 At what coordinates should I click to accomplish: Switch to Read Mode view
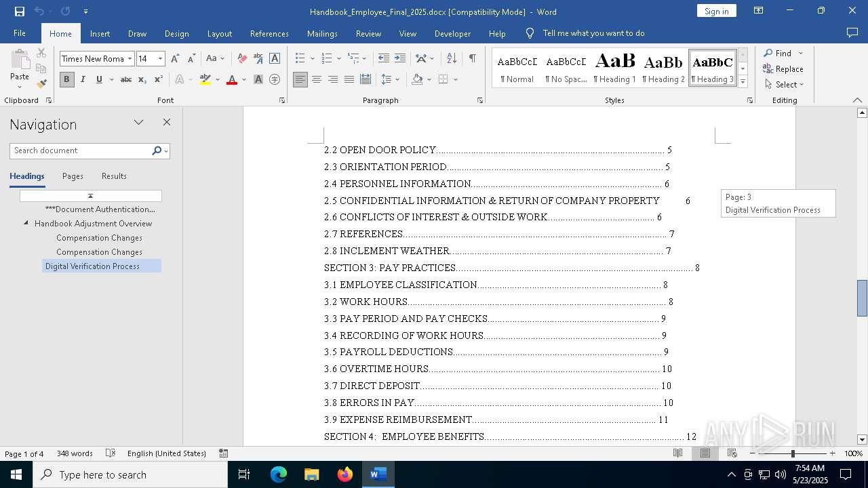[x=677, y=453]
